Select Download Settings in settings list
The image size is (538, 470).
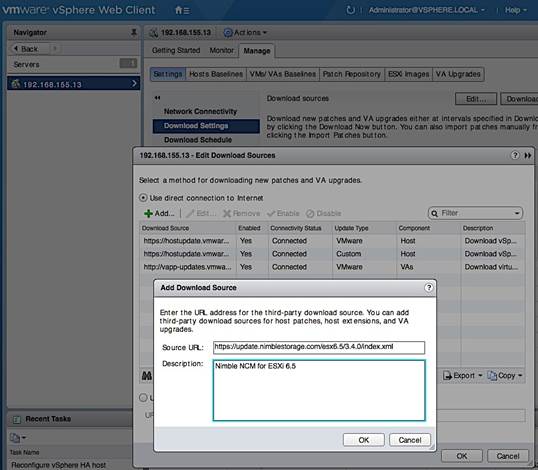[x=206, y=126]
